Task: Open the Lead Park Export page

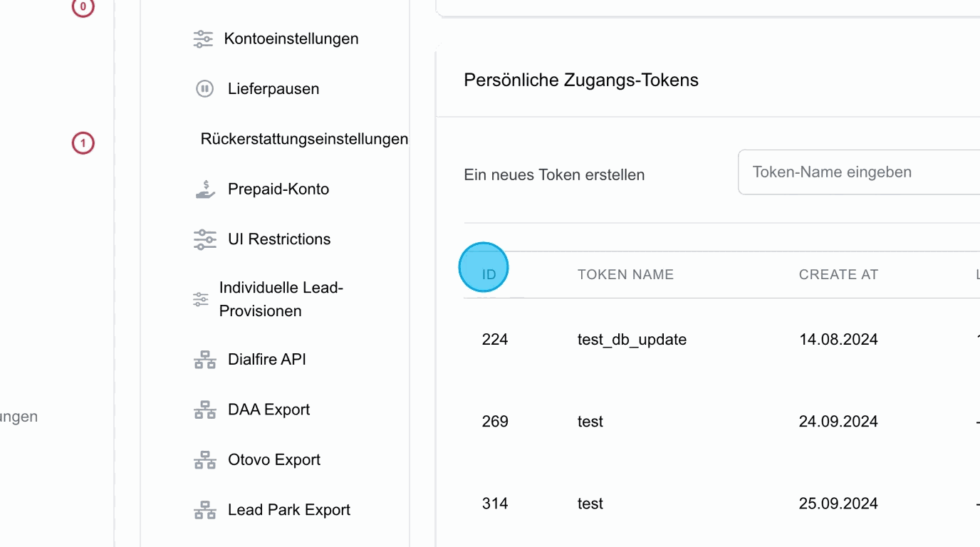Action: tap(289, 510)
